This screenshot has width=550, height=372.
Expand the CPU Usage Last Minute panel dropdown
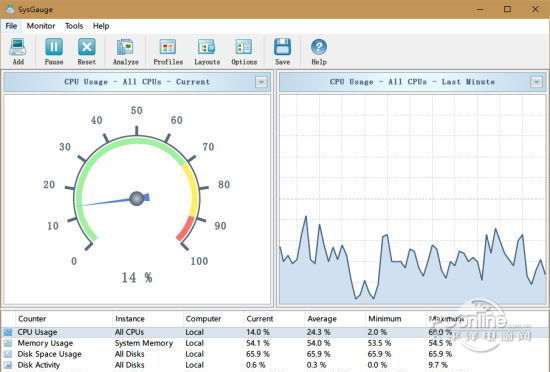536,82
